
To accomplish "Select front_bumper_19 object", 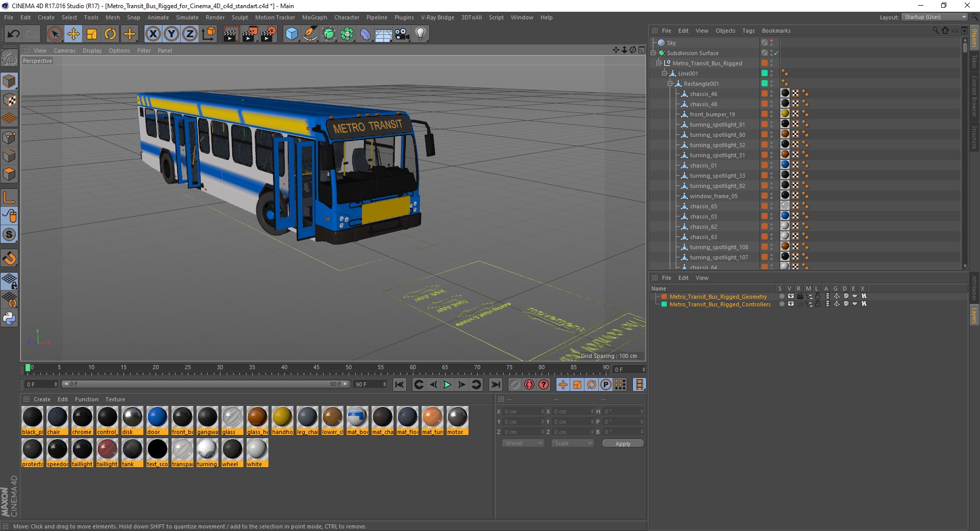I will pyautogui.click(x=712, y=114).
